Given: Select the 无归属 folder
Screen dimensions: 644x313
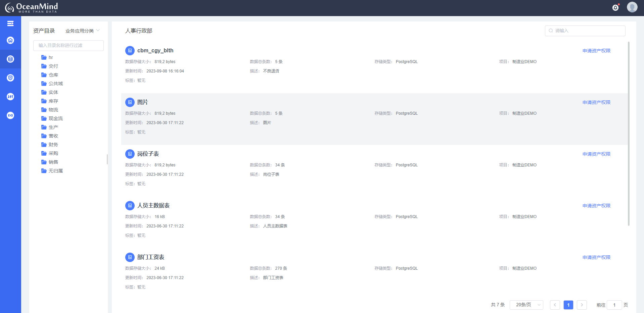Looking at the screenshot, I should pyautogui.click(x=56, y=171).
